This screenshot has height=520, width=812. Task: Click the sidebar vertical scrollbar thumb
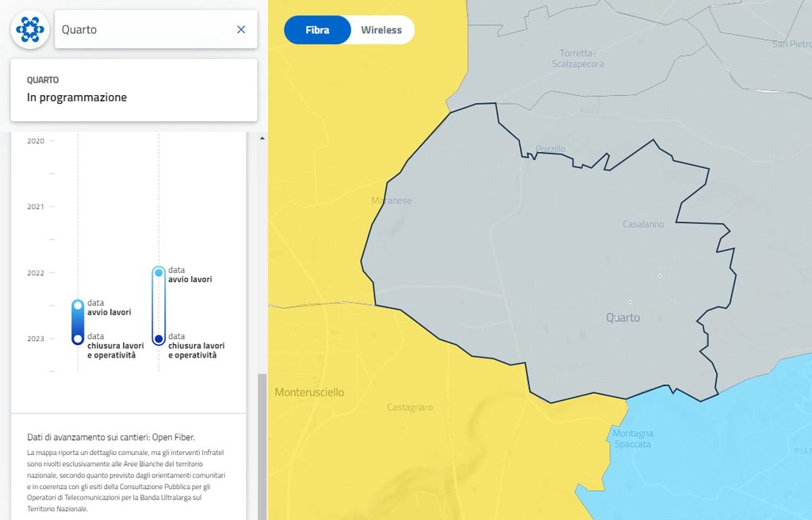[262, 444]
